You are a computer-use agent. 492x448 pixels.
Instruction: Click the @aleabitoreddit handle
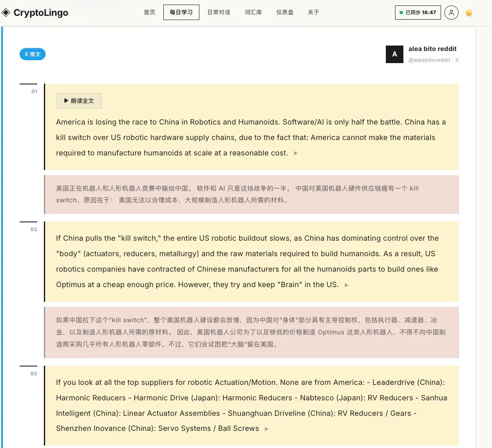429,60
